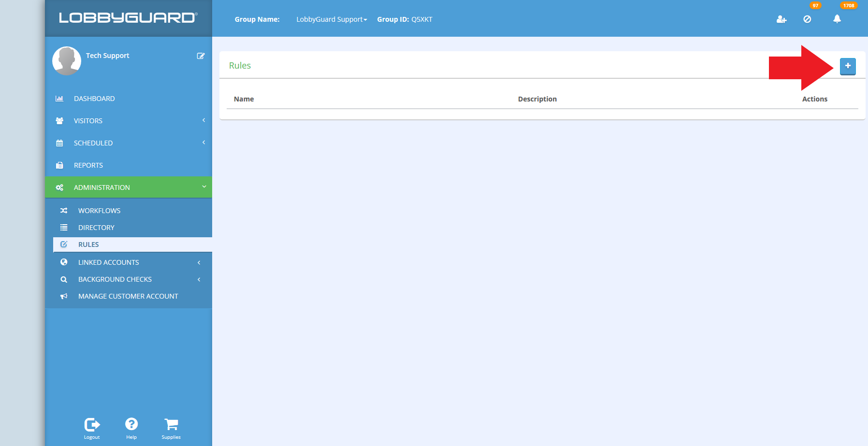Expand the Linked Accounts chevron
The image size is (868, 446).
click(199, 262)
